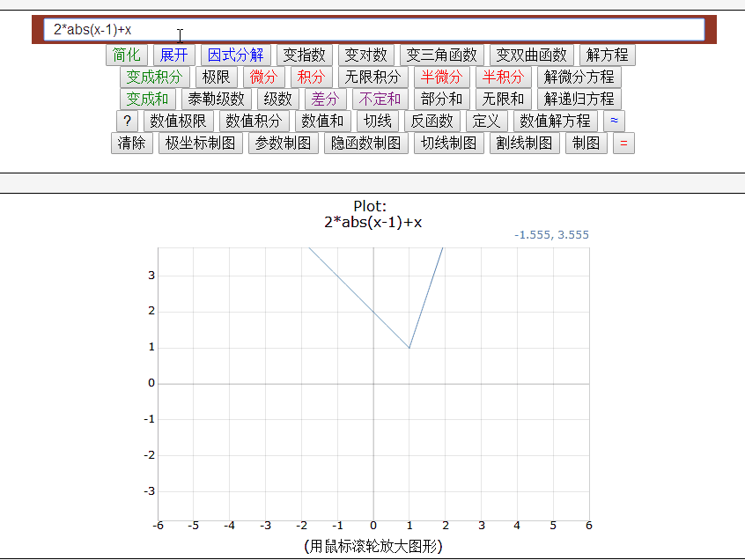Click the 简化 simplify button
This screenshot has height=560, width=745.
pyautogui.click(x=127, y=55)
